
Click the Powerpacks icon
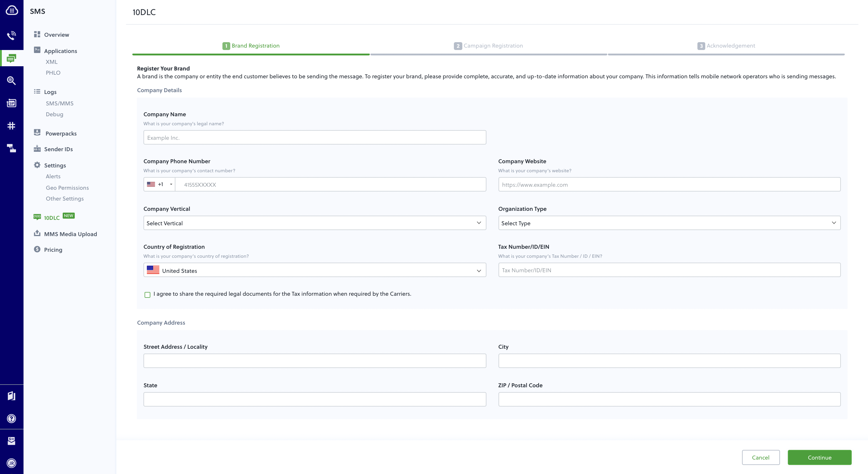click(x=37, y=133)
